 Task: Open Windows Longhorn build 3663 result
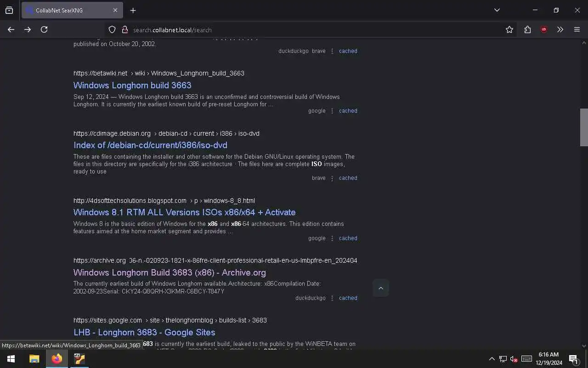click(132, 85)
